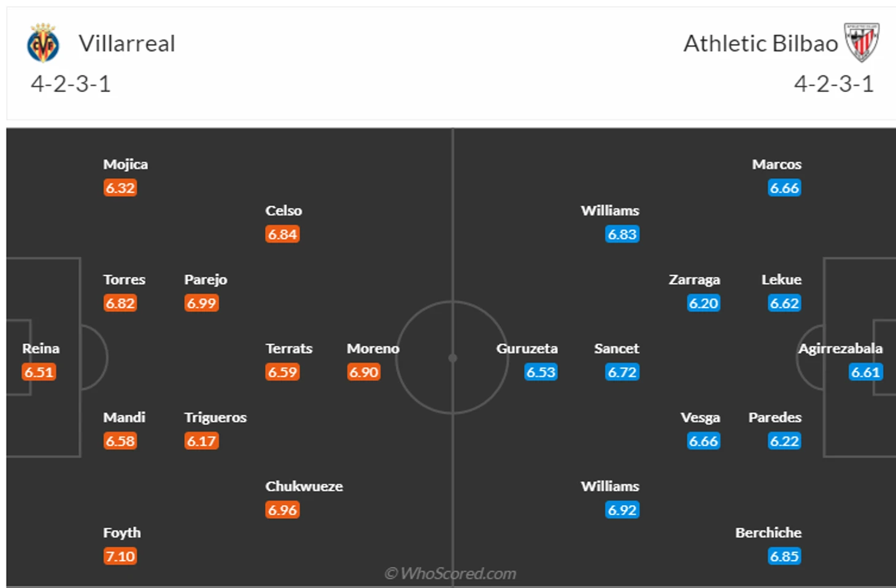Click the Villarreal club crest icon
Image resolution: width=896 pixels, height=588 pixels.
[43, 44]
